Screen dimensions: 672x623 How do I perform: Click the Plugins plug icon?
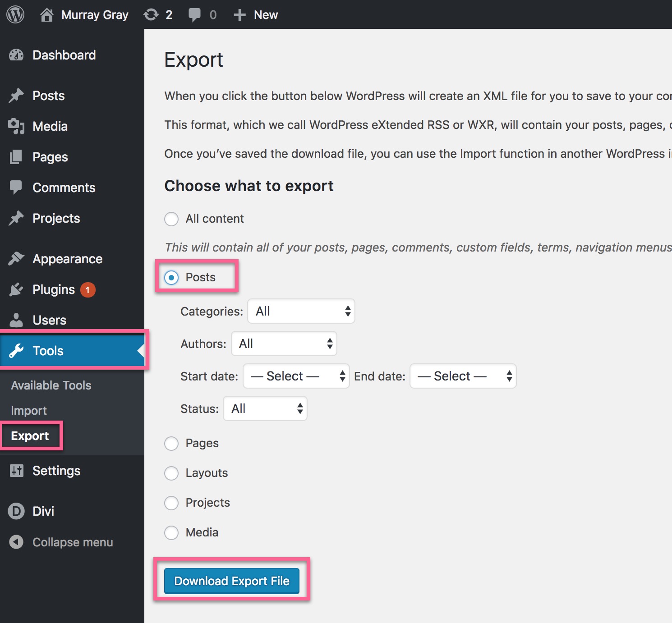click(16, 289)
